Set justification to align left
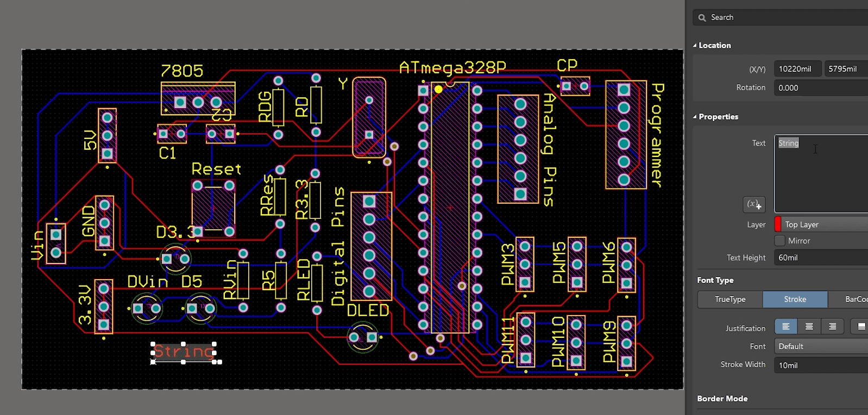868x415 pixels. coord(785,326)
